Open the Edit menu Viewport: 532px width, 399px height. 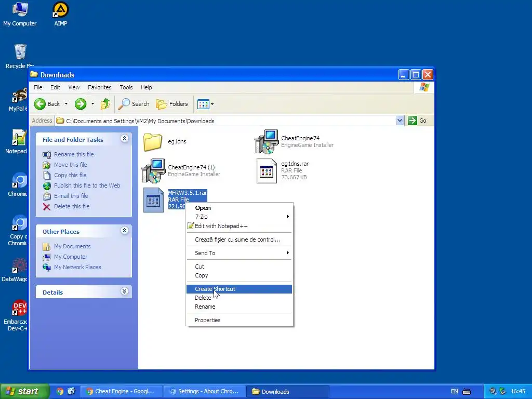click(x=55, y=87)
